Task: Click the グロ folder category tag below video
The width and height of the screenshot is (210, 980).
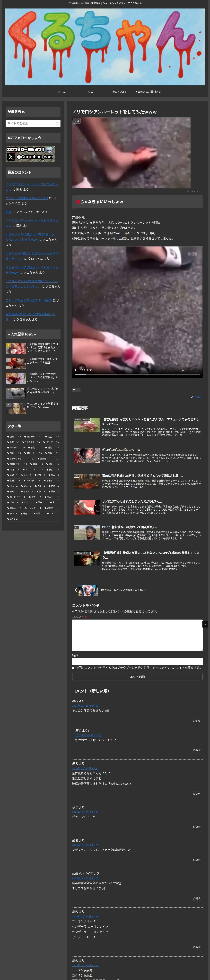Action: coord(76,390)
